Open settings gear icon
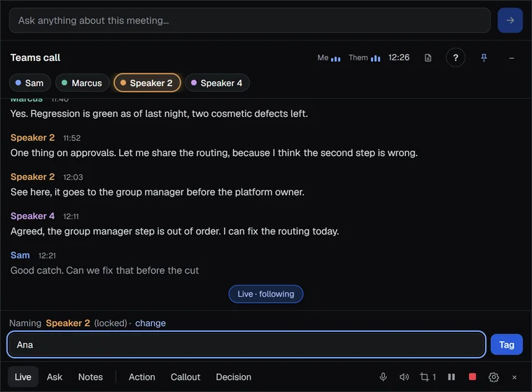532x392 pixels. coord(493,377)
